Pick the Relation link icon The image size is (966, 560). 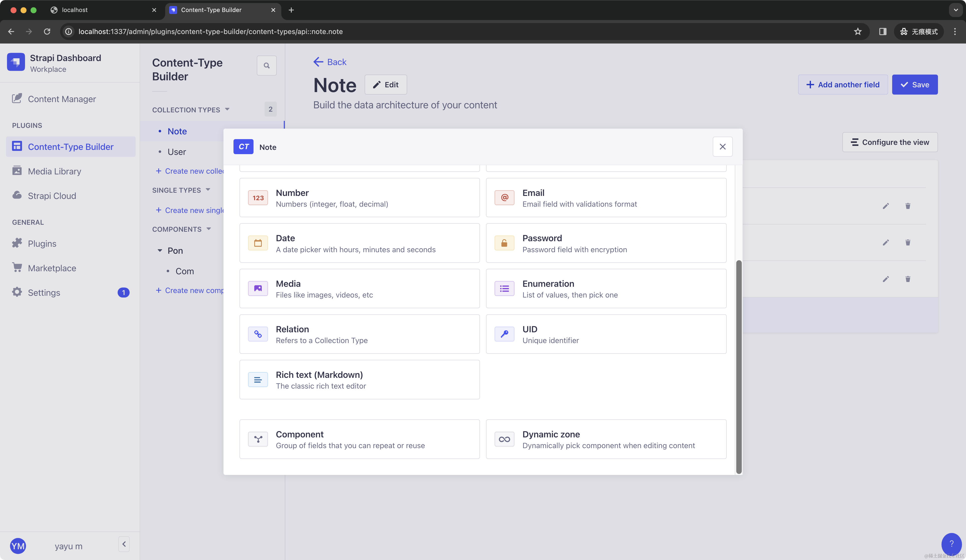point(258,334)
